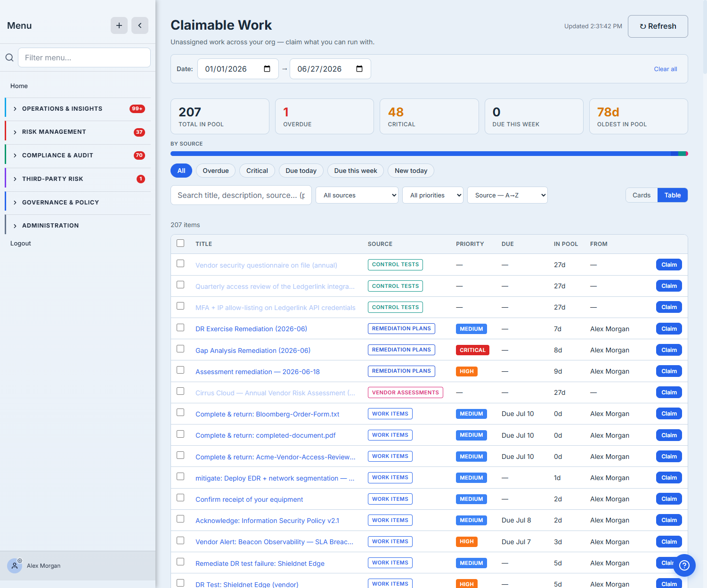Viewport: 707px width, 588px height.
Task: Select the Due today filter chip
Action: [x=301, y=171]
